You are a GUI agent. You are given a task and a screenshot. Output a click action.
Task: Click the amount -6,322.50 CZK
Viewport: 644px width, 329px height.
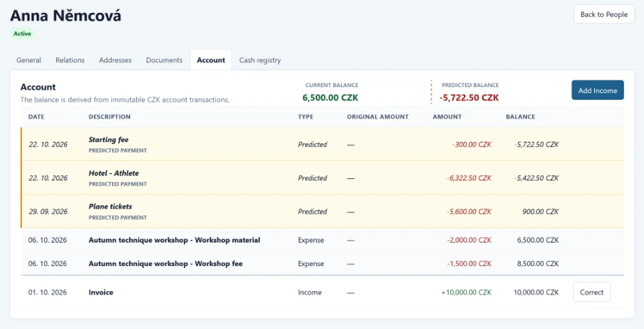click(469, 178)
